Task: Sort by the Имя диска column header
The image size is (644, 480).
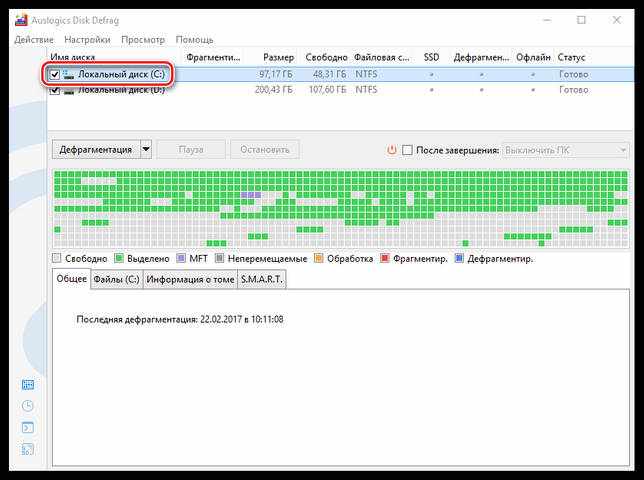Action: click(73, 57)
